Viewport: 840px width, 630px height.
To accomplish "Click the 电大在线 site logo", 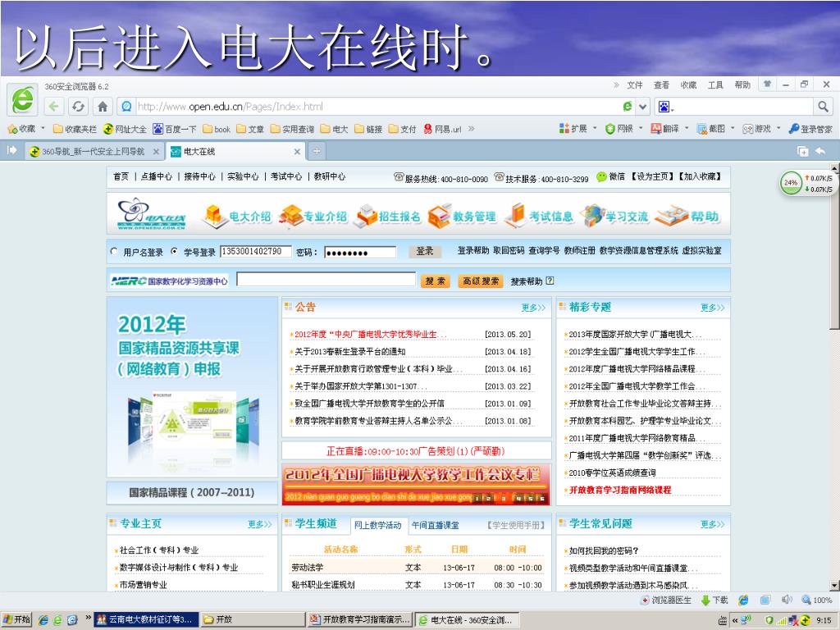I will click(152, 214).
